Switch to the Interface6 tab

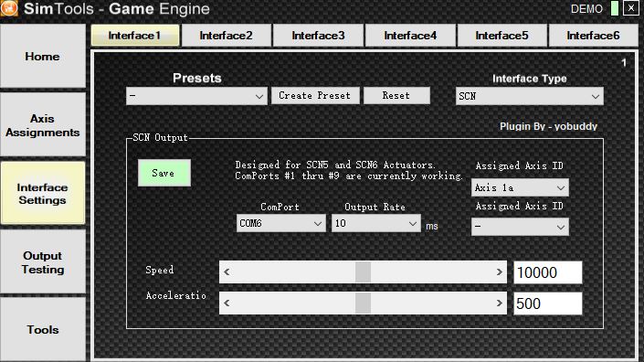click(593, 36)
